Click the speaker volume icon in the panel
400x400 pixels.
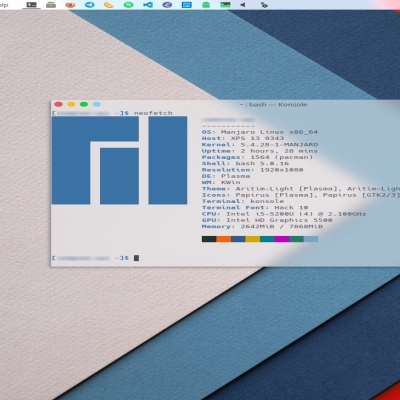(243, 5)
